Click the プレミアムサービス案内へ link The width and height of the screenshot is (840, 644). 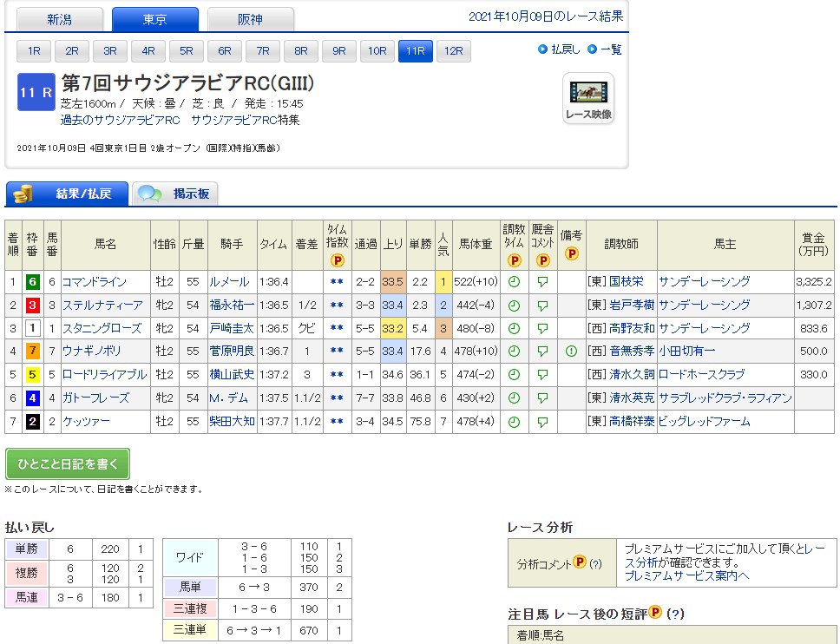tap(686, 575)
